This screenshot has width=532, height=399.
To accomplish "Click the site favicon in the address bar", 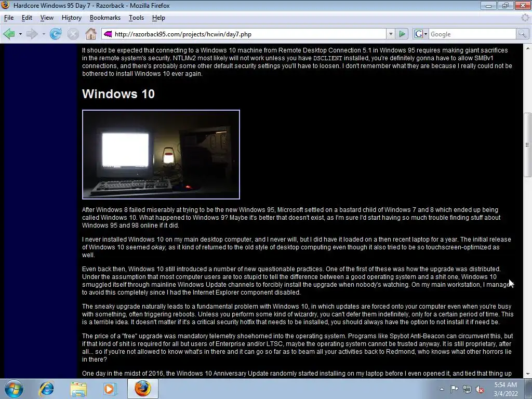I will [108, 34].
